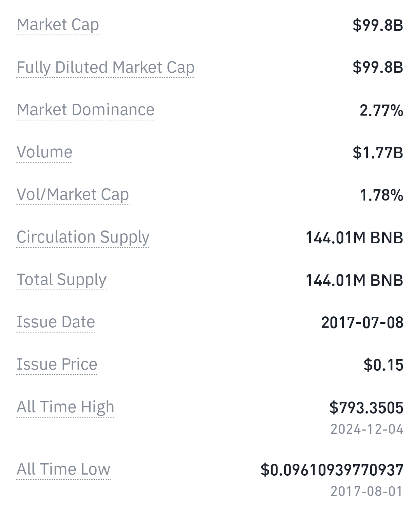Screen dimensions: 420x508
Task: Select the $0.15 issue price value
Action: point(383,365)
